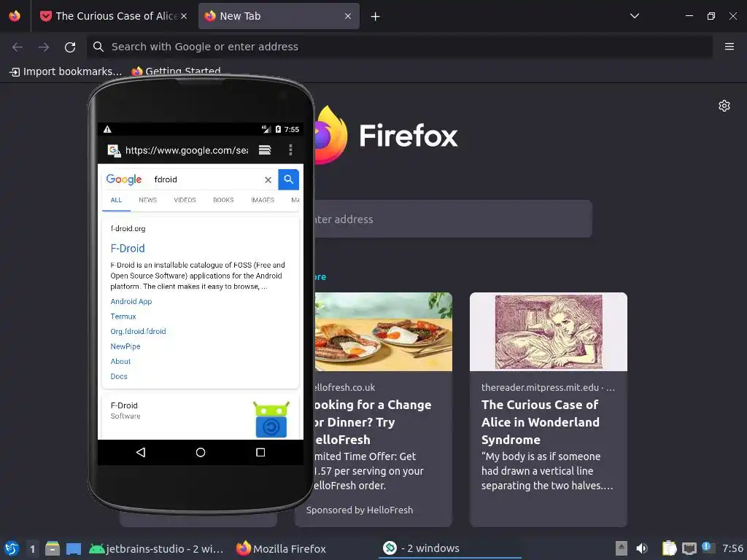Expand the list all tabs dropdown
747x560 pixels.
(635, 16)
